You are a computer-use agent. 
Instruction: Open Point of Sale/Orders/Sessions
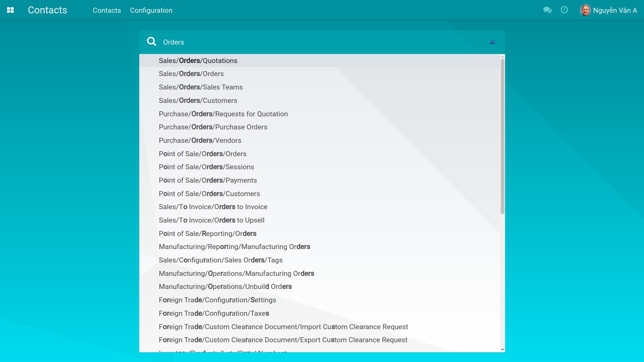coord(206,167)
